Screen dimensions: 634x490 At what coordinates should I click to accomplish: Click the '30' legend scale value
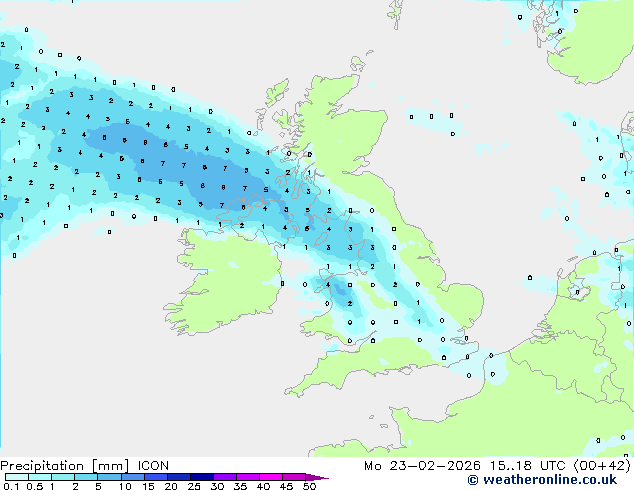[x=217, y=486]
